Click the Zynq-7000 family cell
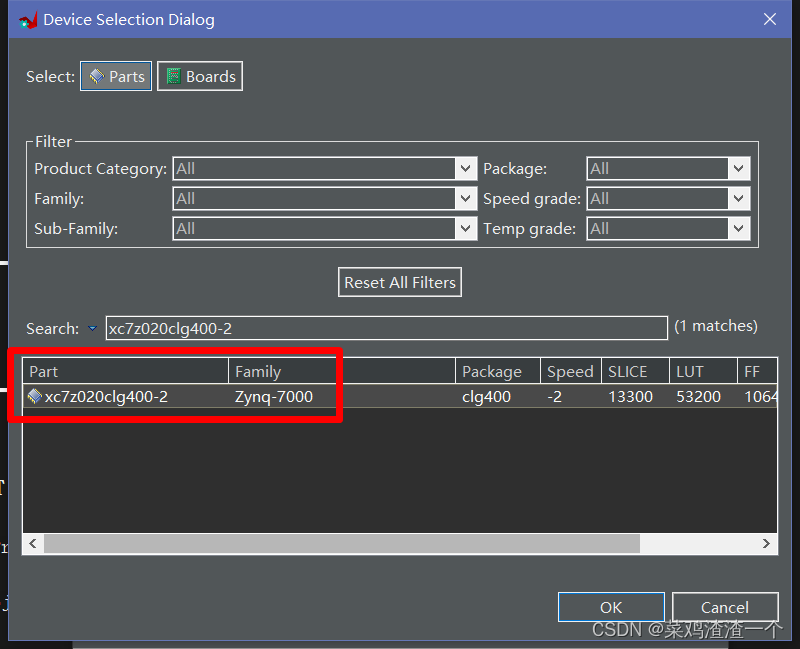Viewport: 800px width, 649px height. click(274, 396)
